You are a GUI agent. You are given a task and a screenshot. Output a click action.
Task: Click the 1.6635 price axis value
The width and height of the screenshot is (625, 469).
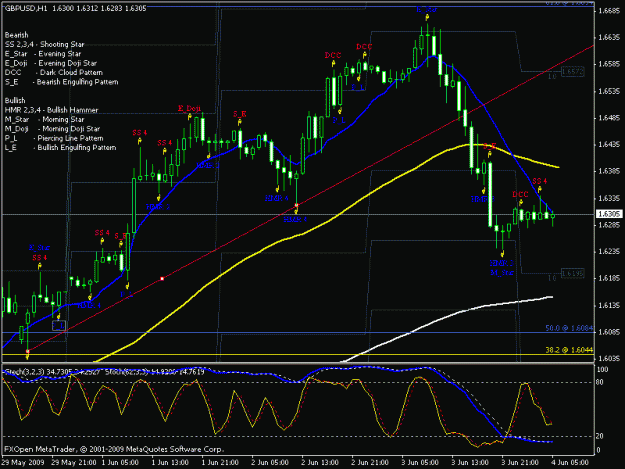pos(609,37)
